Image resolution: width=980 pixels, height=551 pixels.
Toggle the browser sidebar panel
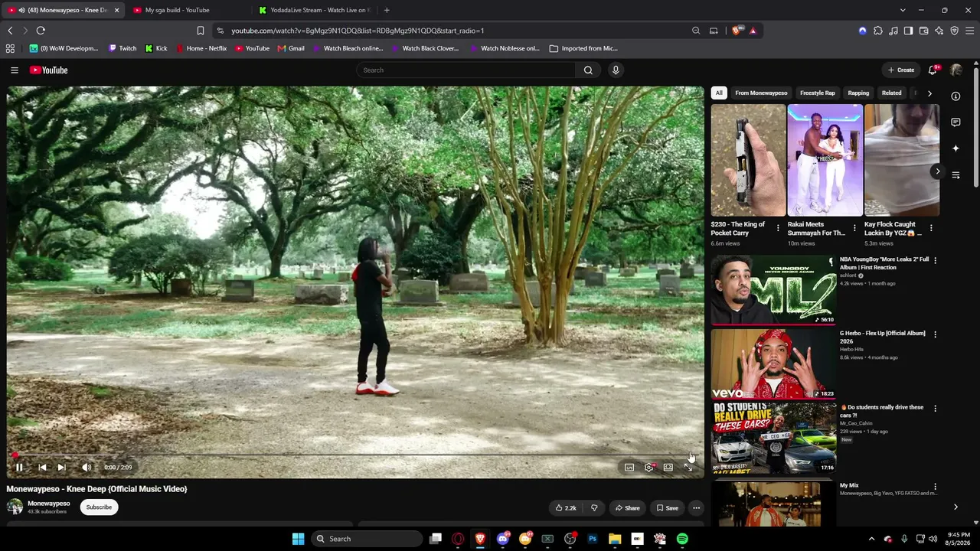[x=908, y=31]
